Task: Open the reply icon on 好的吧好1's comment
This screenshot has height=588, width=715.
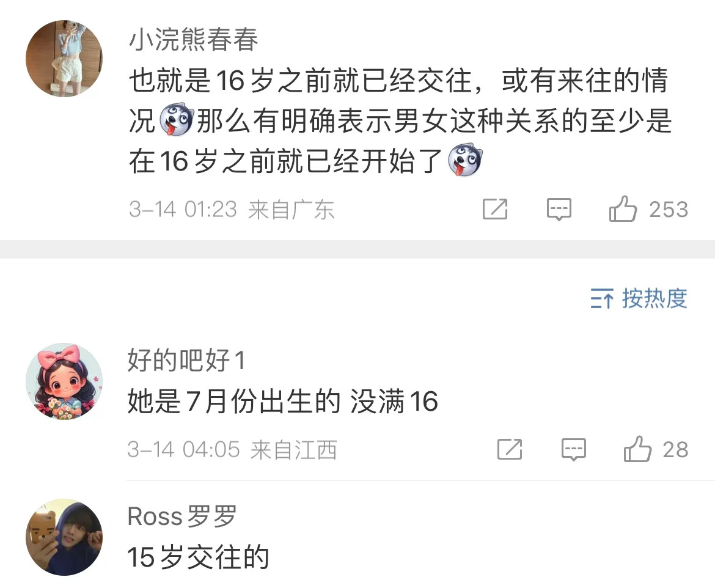Action: tap(574, 450)
